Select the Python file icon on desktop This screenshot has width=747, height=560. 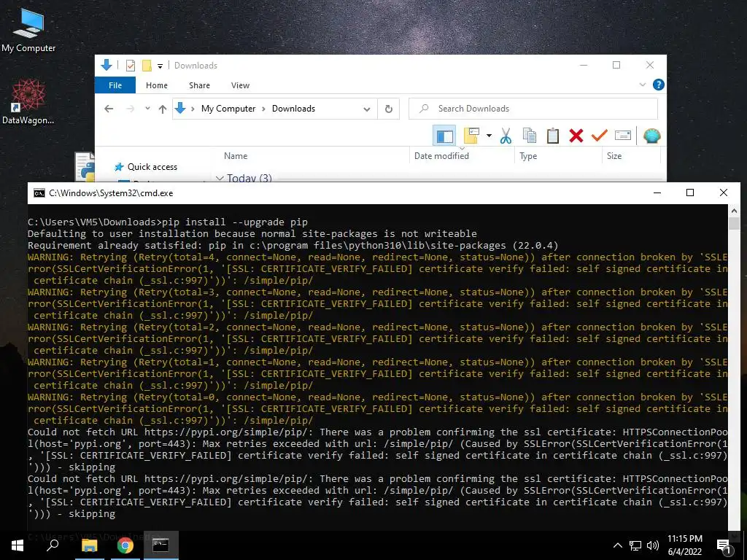click(85, 167)
